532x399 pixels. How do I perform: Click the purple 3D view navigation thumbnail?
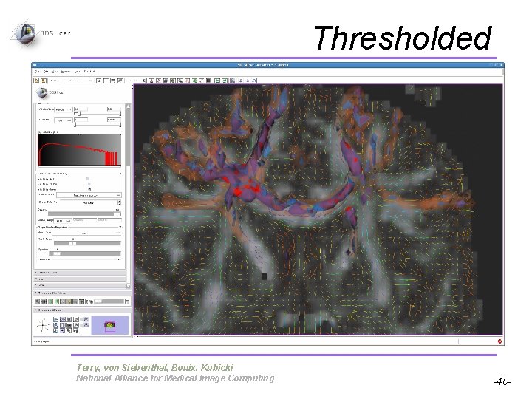point(109,325)
